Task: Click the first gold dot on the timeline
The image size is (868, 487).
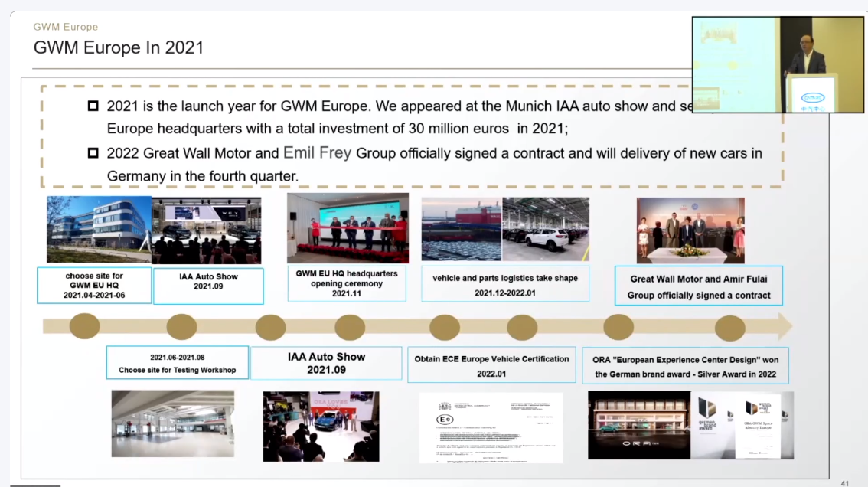Action: (85, 325)
